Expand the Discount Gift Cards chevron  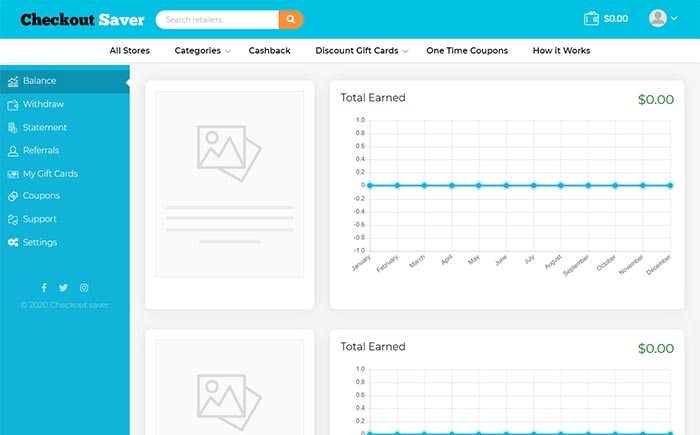pyautogui.click(x=405, y=51)
